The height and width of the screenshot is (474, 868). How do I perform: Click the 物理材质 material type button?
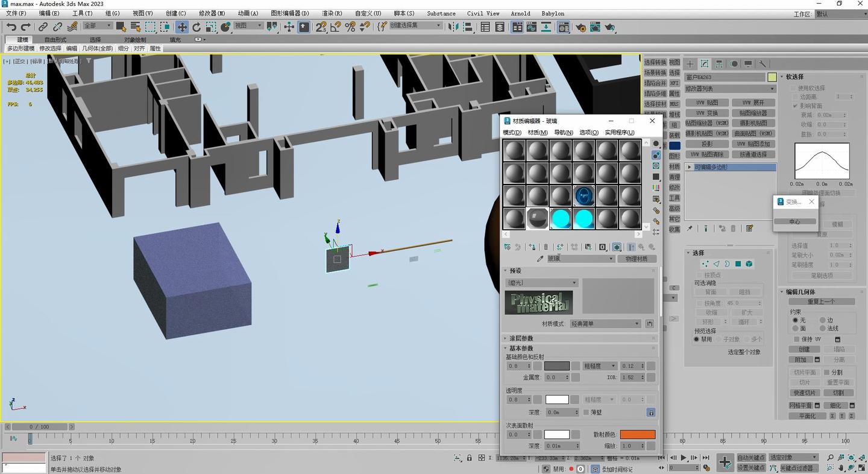[637, 259]
